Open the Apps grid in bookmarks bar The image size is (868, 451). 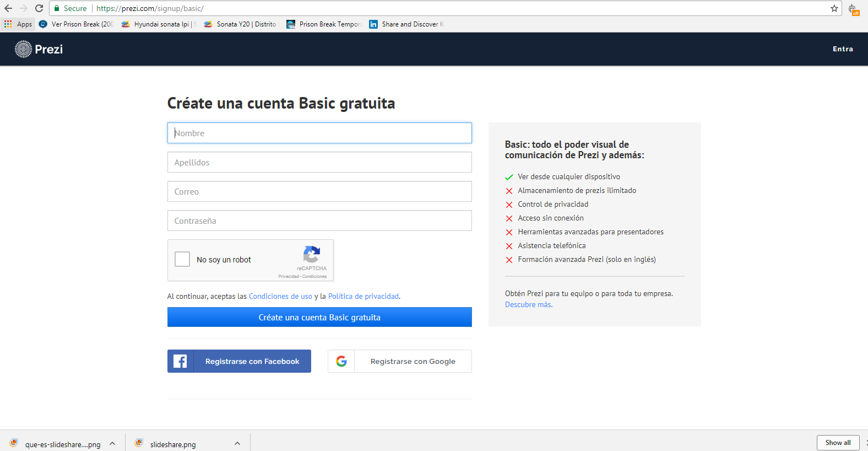(x=18, y=24)
